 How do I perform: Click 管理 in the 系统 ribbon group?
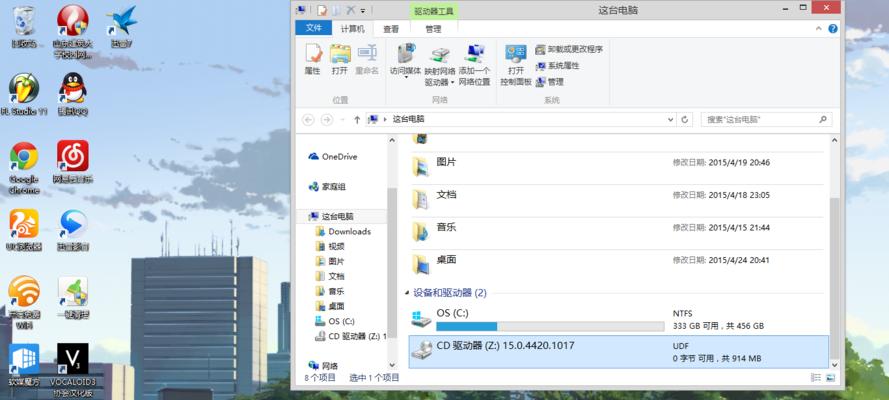pos(549,82)
